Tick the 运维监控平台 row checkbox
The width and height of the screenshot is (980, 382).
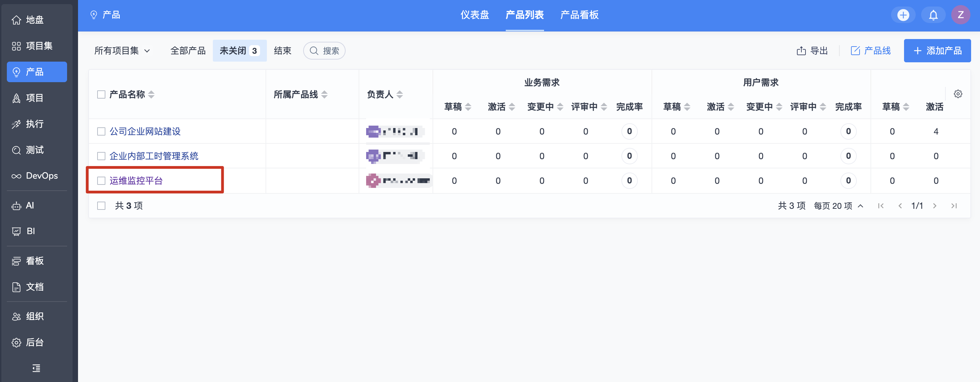point(101,181)
